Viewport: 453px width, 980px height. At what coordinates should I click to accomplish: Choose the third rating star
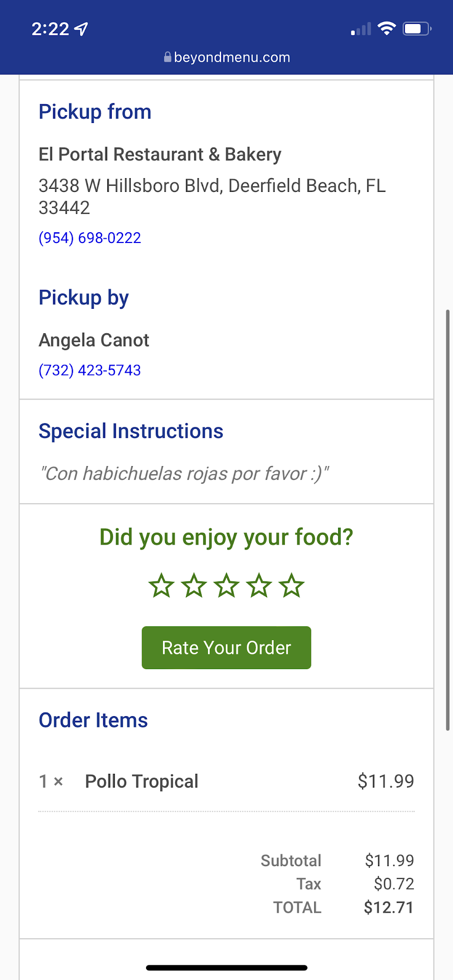(x=226, y=585)
